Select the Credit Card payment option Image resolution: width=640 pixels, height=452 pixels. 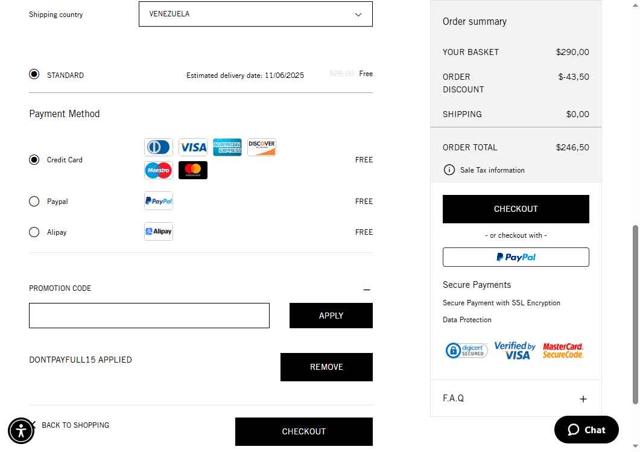pos(34,160)
